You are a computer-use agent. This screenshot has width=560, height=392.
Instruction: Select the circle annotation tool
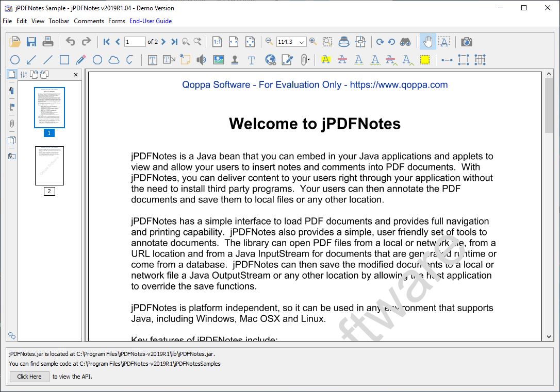tap(15, 60)
